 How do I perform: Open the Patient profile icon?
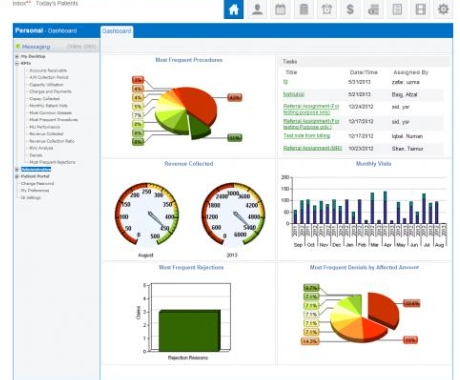tap(257, 9)
